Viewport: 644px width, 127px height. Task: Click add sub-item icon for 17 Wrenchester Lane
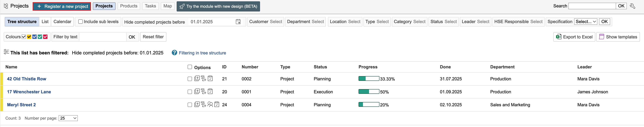pyautogui.click(x=203, y=92)
